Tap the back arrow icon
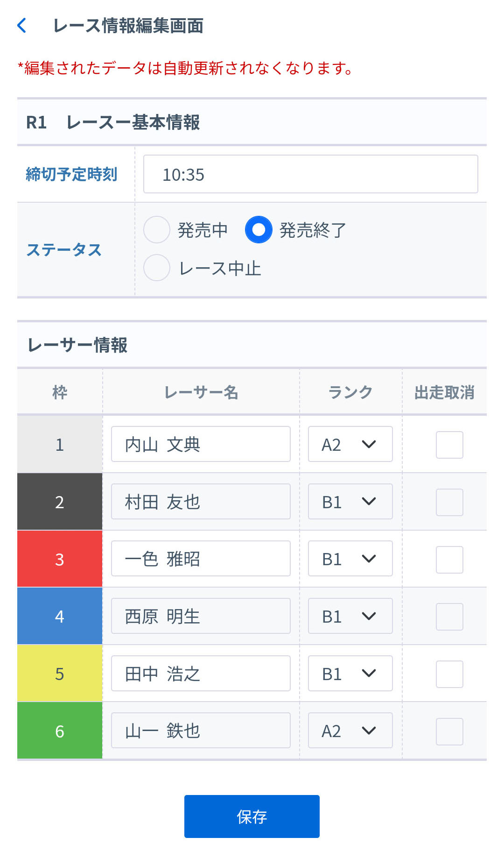The width and height of the screenshot is (504, 866). 21,26
